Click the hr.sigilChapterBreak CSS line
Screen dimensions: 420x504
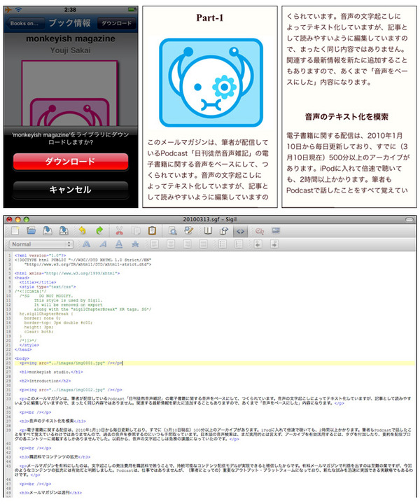pos(46,314)
